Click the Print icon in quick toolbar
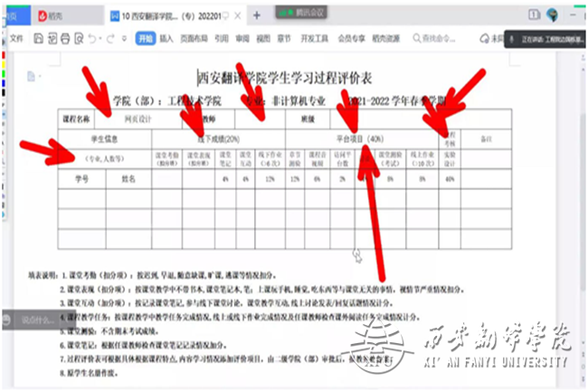588x392 pixels. (65, 38)
